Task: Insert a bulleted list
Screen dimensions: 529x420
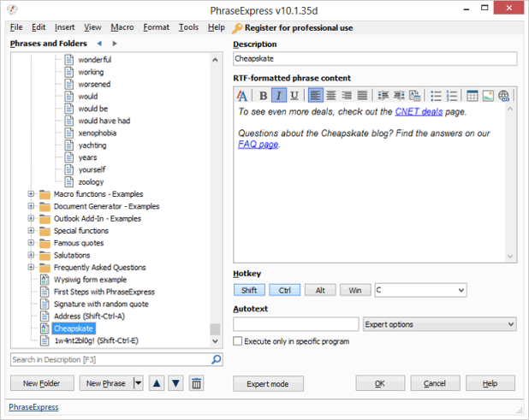Action: [x=436, y=96]
